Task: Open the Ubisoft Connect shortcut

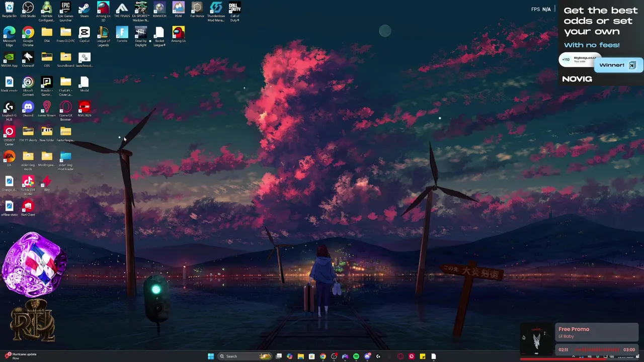Action: [28, 86]
